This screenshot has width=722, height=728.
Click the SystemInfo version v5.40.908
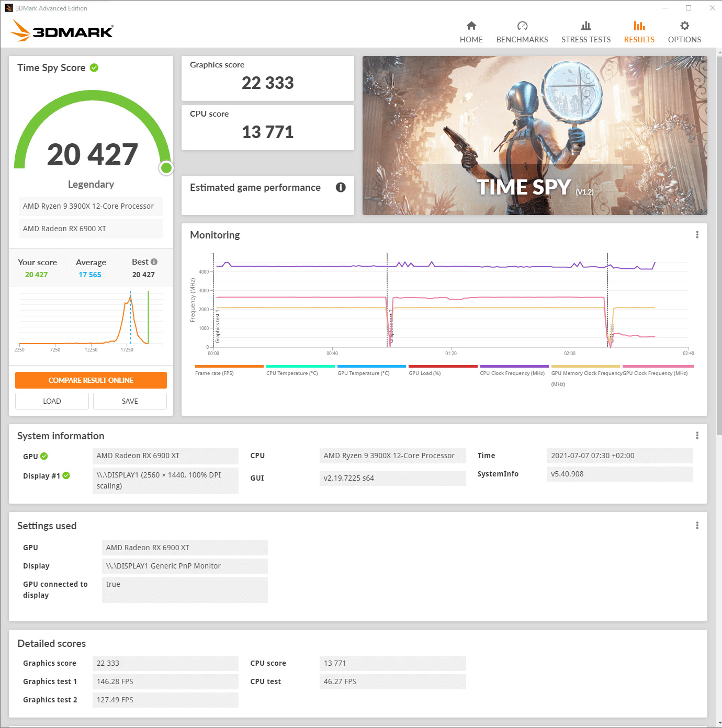[620, 474]
